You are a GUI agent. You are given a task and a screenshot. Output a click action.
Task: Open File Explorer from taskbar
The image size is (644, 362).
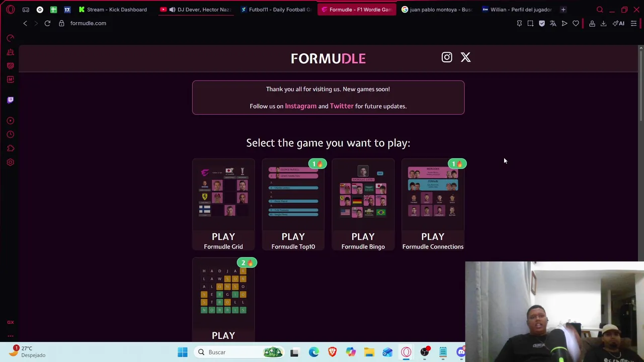(369, 352)
